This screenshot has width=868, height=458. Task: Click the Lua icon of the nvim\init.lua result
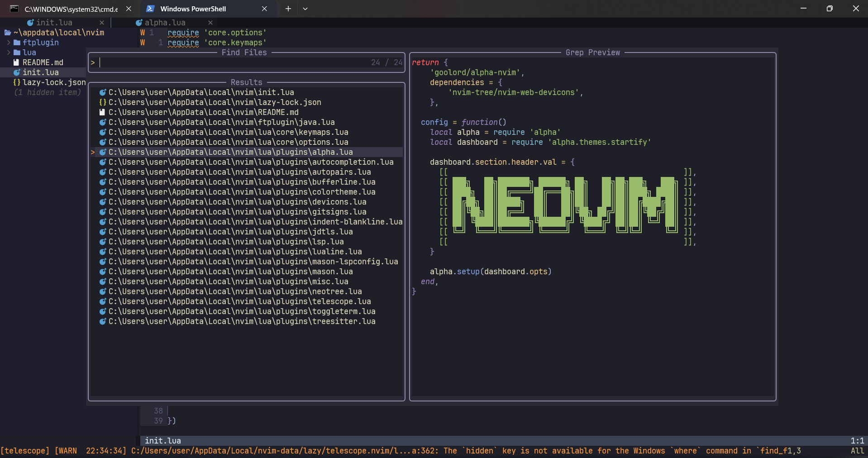pyautogui.click(x=103, y=92)
